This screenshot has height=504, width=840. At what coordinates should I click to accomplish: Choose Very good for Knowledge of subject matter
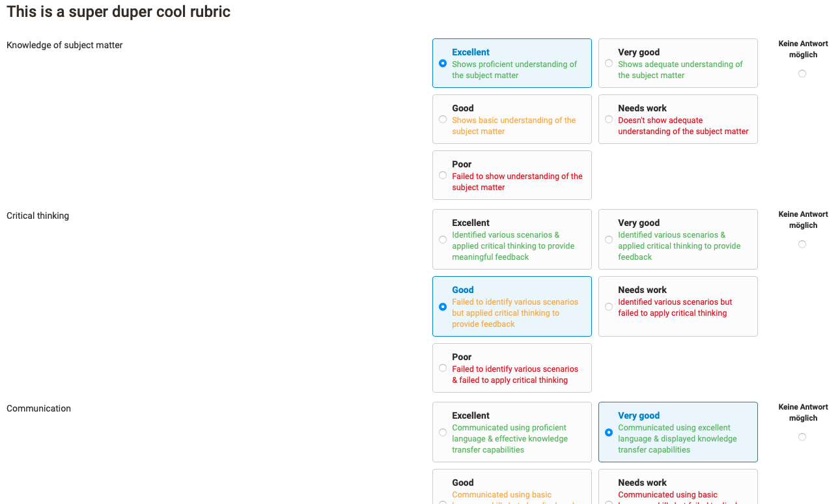(609, 63)
